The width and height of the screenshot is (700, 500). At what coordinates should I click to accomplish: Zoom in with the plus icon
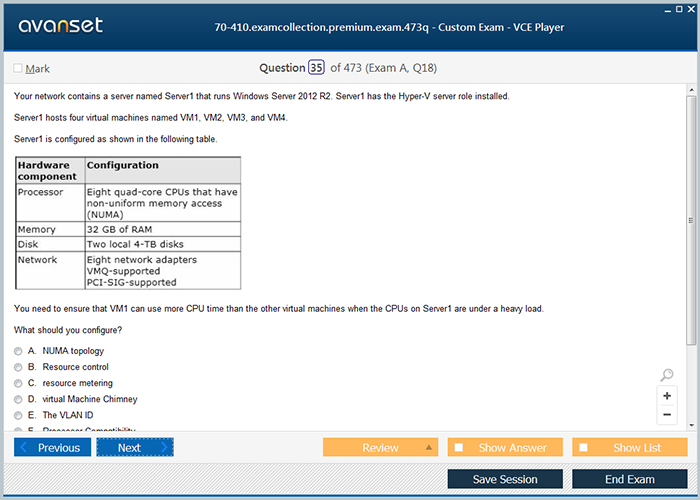click(667, 396)
